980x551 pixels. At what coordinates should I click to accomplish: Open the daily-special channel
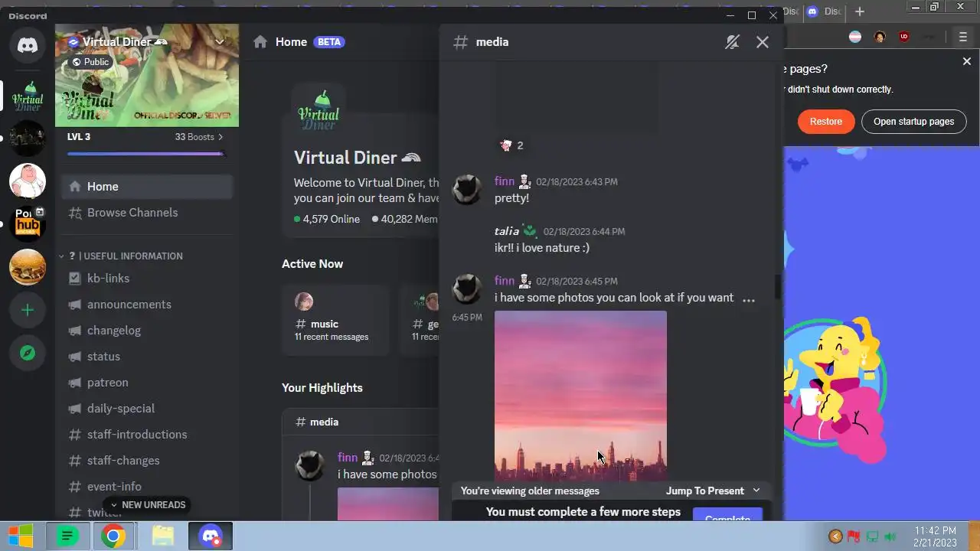pyautogui.click(x=147, y=409)
